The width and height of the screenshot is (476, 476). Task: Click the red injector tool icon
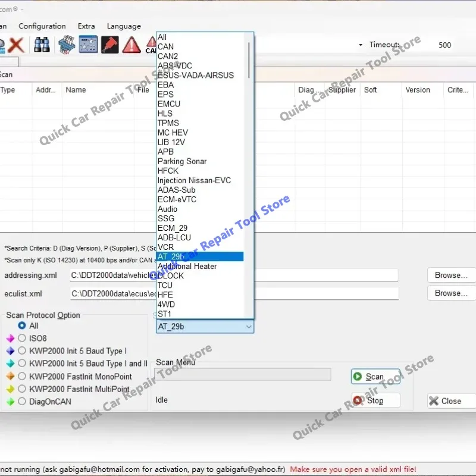click(110, 44)
